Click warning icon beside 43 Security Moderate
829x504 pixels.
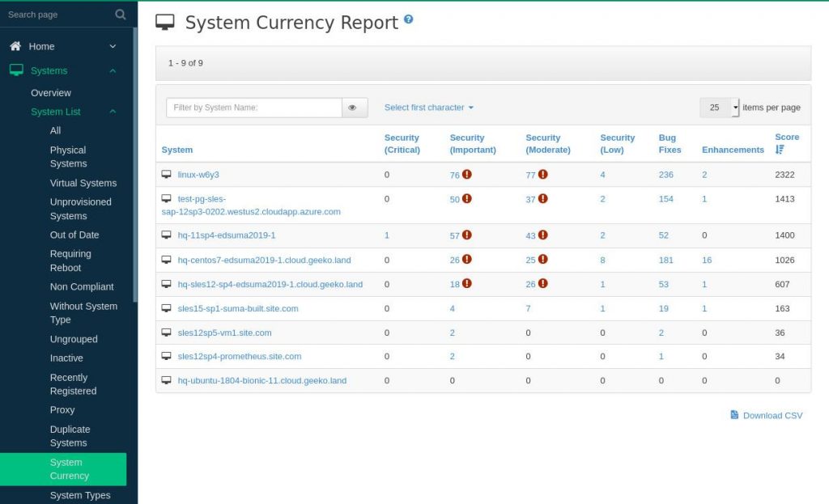click(x=543, y=235)
